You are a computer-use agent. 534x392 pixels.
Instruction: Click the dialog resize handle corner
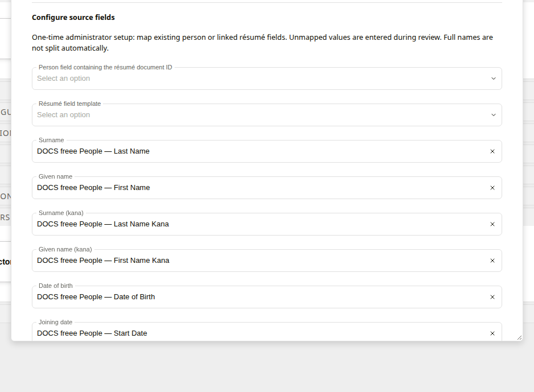tap(519, 337)
